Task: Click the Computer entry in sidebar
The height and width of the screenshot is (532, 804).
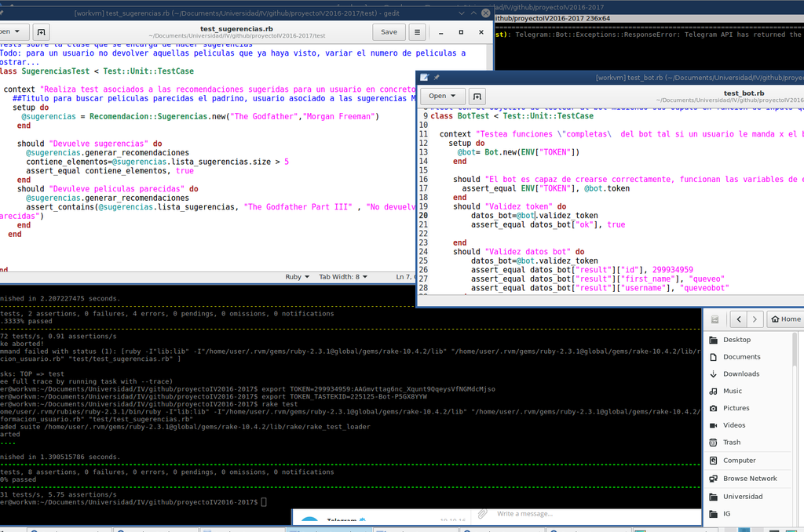Action: tap(739, 461)
